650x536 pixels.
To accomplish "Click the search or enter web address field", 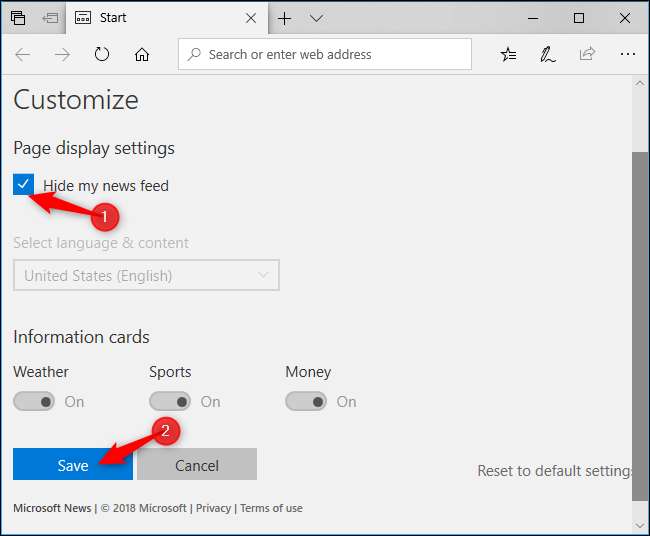I will point(325,54).
